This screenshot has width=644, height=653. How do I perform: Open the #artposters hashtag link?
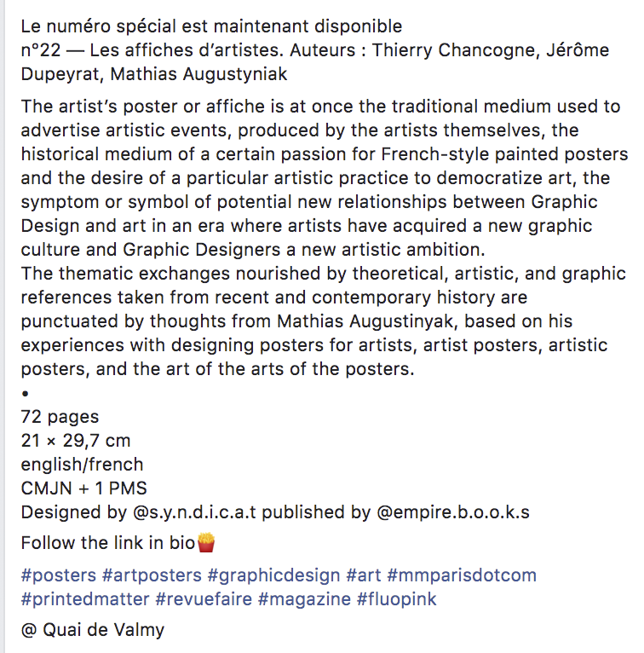152,575
